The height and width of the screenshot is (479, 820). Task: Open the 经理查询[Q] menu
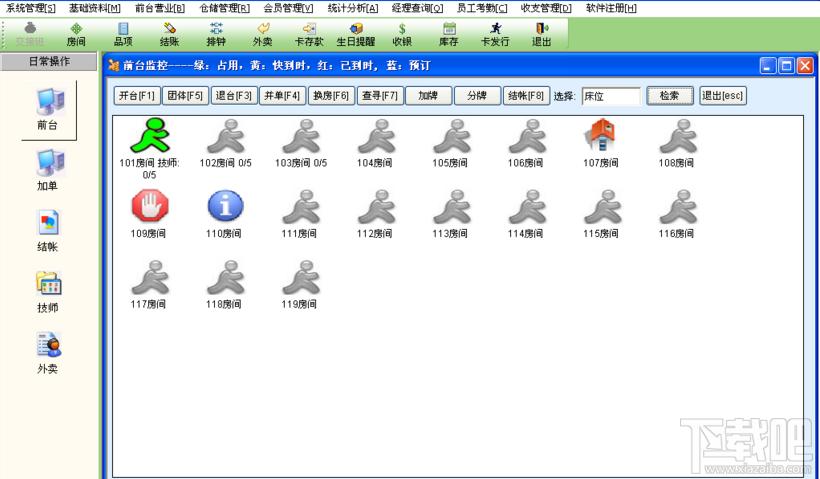coord(417,8)
